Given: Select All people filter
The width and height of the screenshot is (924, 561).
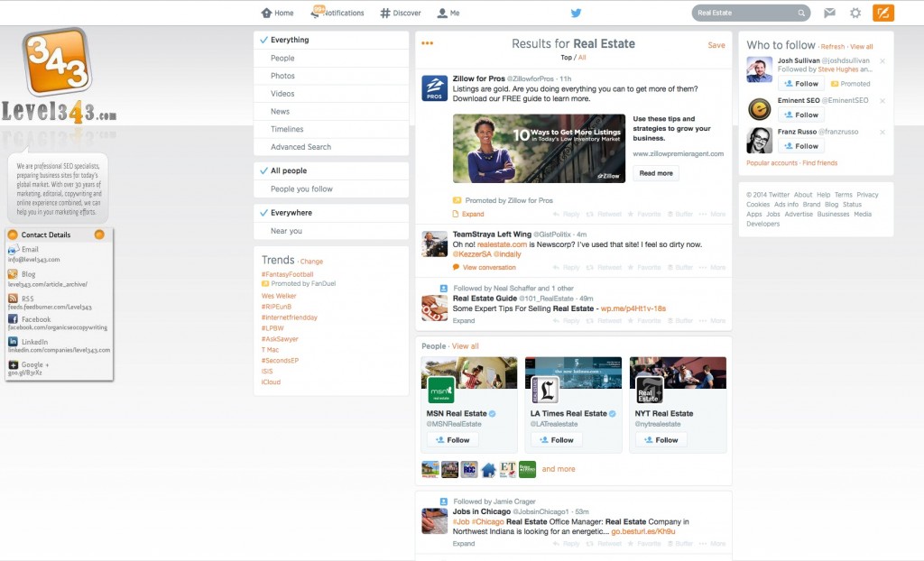Looking at the screenshot, I should coord(331,170).
